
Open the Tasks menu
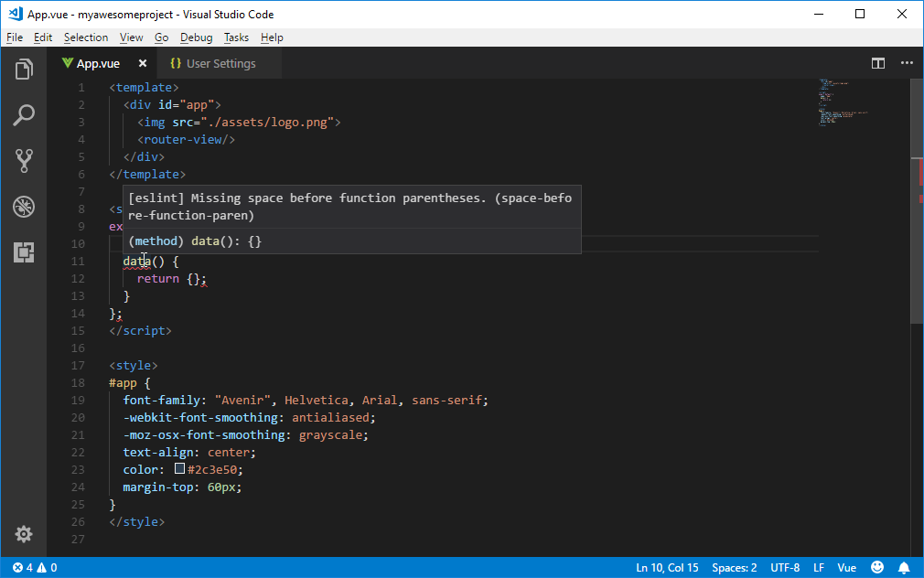[x=236, y=37]
